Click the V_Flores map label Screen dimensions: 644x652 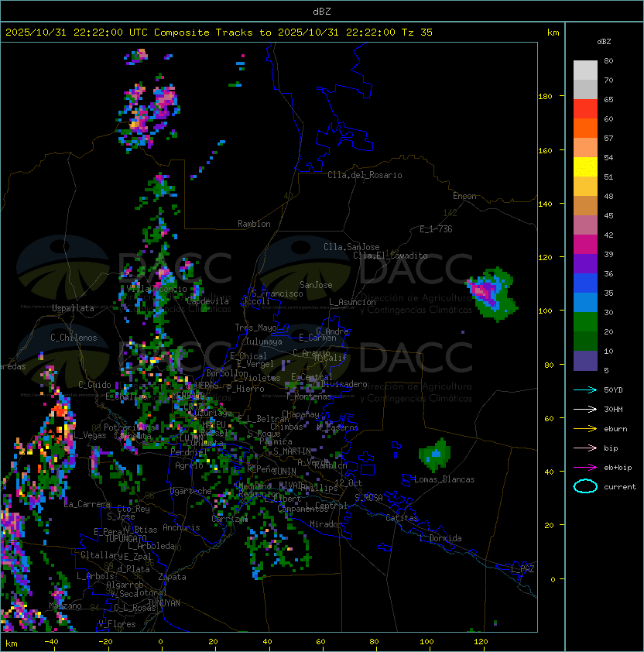pos(117,624)
